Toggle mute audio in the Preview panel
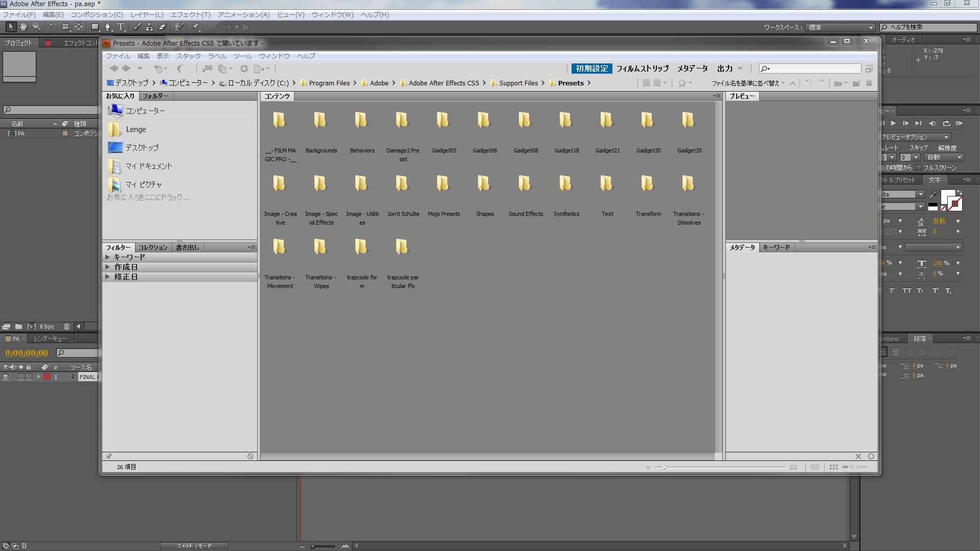This screenshot has height=551, width=980. (932, 123)
